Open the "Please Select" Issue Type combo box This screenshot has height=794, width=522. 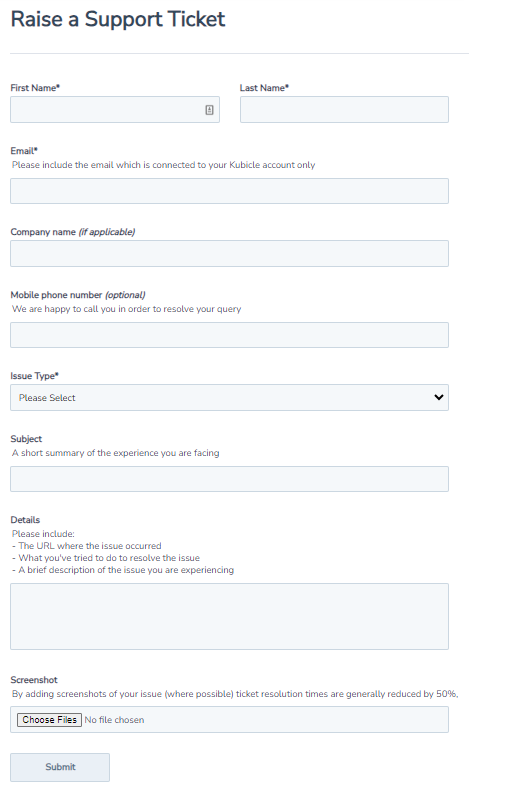coord(229,398)
